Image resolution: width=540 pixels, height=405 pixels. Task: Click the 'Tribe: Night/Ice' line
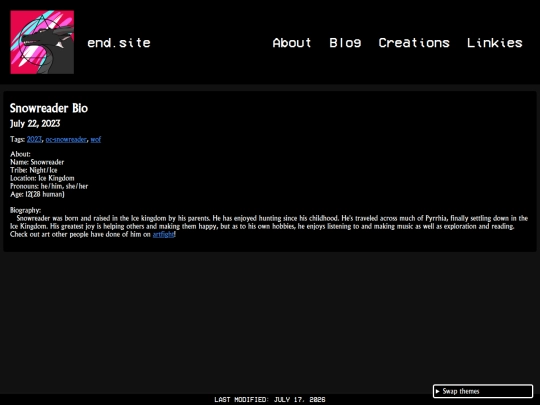[x=34, y=170]
